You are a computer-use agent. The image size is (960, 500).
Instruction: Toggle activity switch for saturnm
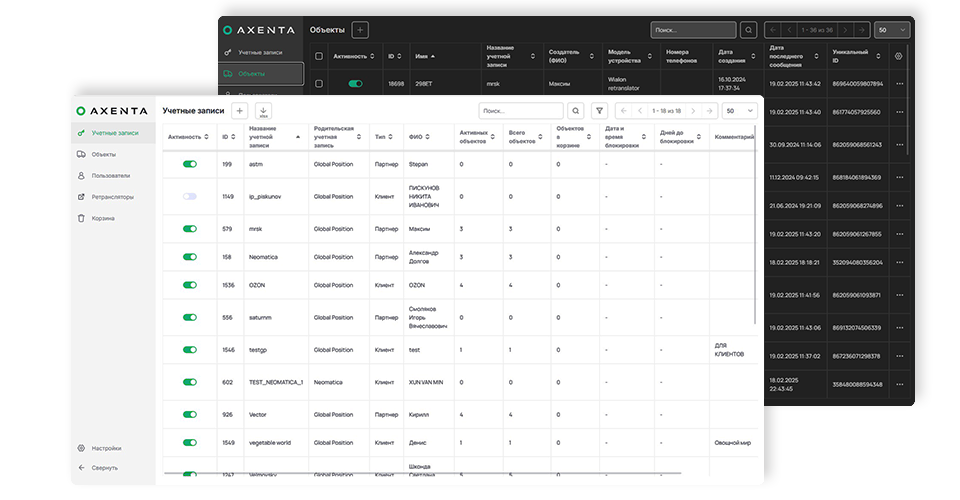coord(190,318)
